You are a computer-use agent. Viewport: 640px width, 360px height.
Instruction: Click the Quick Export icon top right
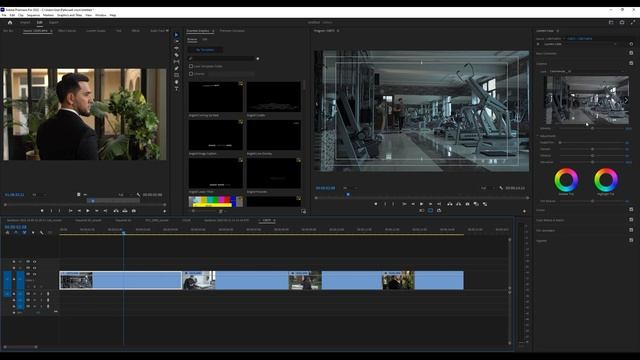[622, 22]
